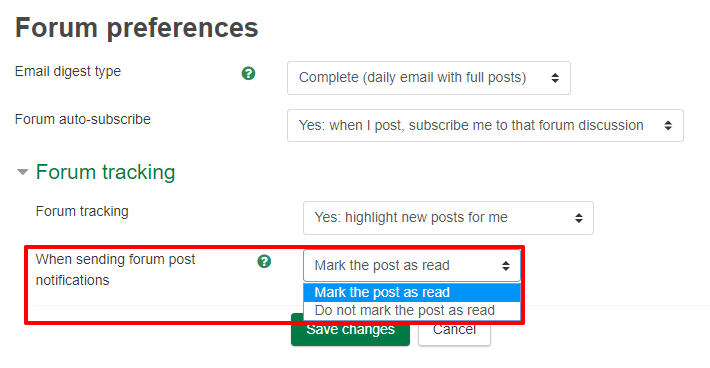This screenshot has width=710, height=368.
Task: Open the Forum tracking highlight dropdown
Action: (x=448, y=218)
